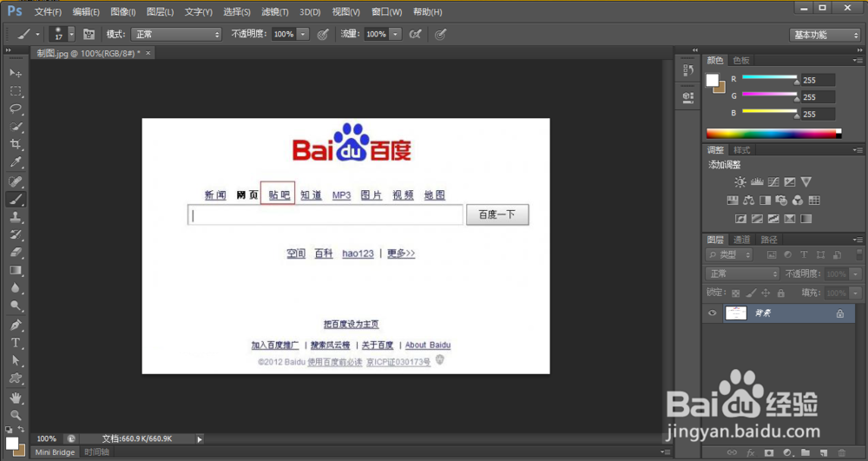Enable airbrush mode button

point(415,35)
